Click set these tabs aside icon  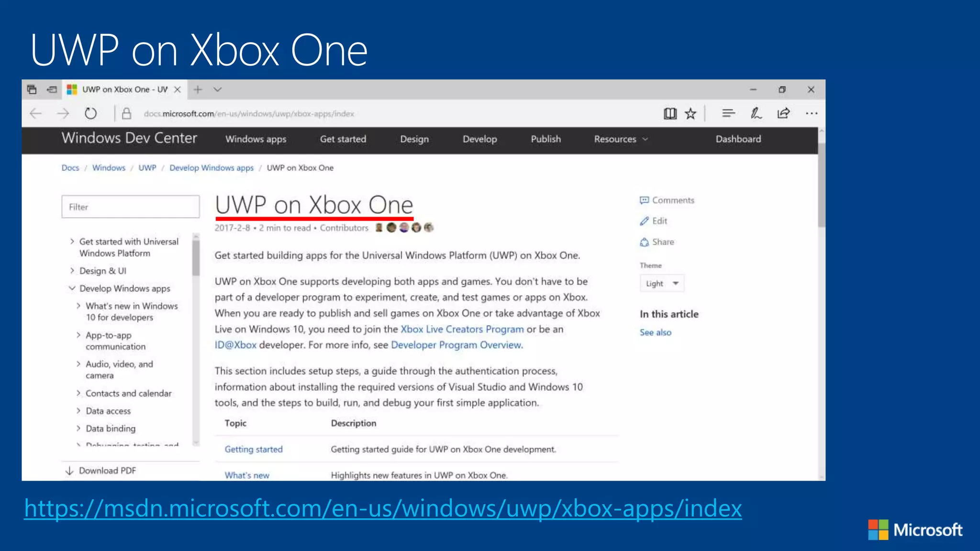tap(52, 89)
